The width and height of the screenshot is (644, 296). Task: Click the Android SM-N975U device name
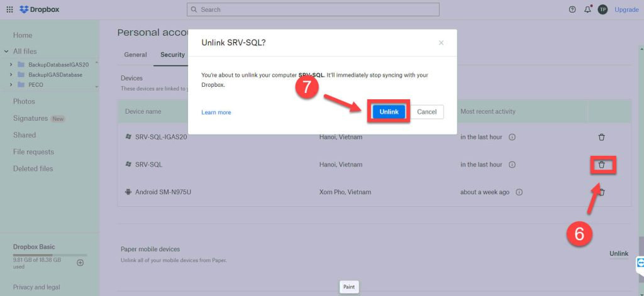click(163, 192)
